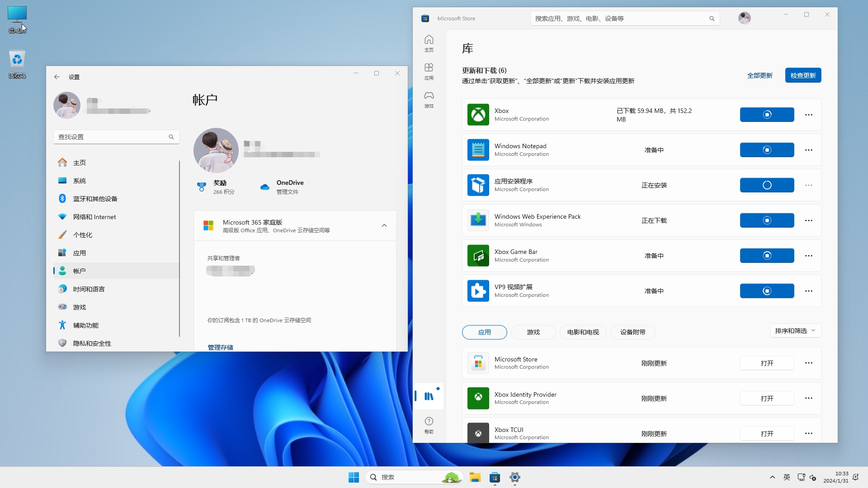Pause Xbox Game Bar update
Image resolution: width=868 pixels, height=488 pixels.
click(767, 256)
